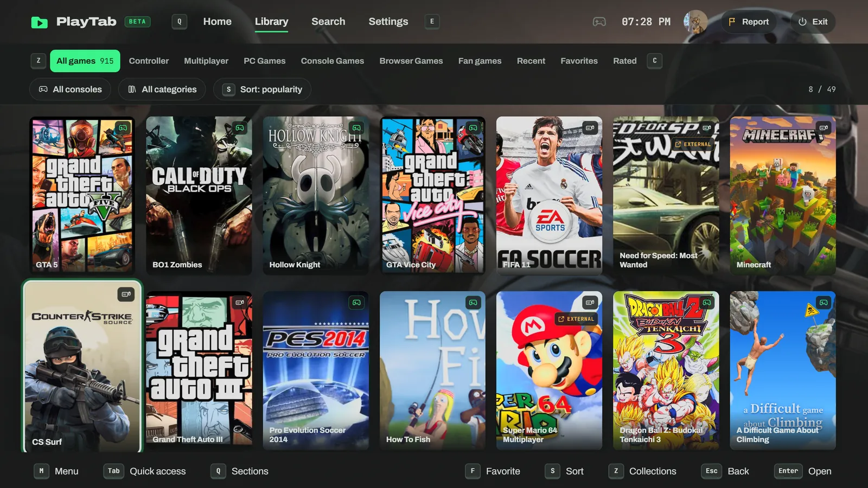Open the All categories filter dropdown
Viewport: 868px width, 488px height.
pos(162,89)
